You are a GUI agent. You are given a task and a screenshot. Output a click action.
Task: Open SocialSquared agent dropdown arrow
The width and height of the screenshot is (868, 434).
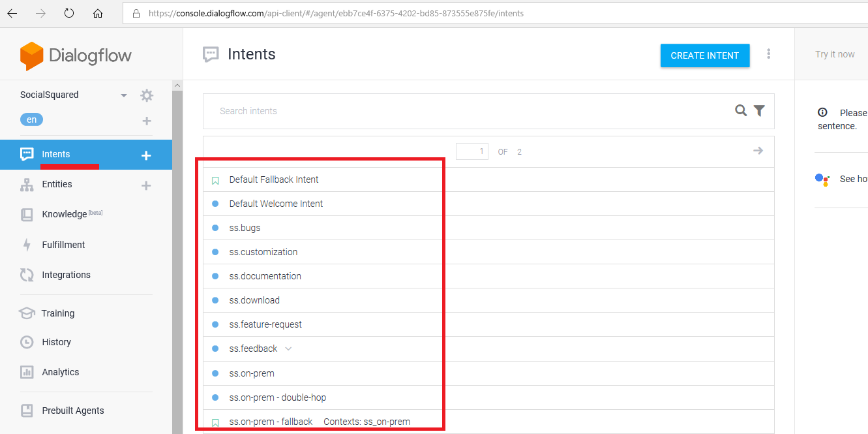[124, 95]
